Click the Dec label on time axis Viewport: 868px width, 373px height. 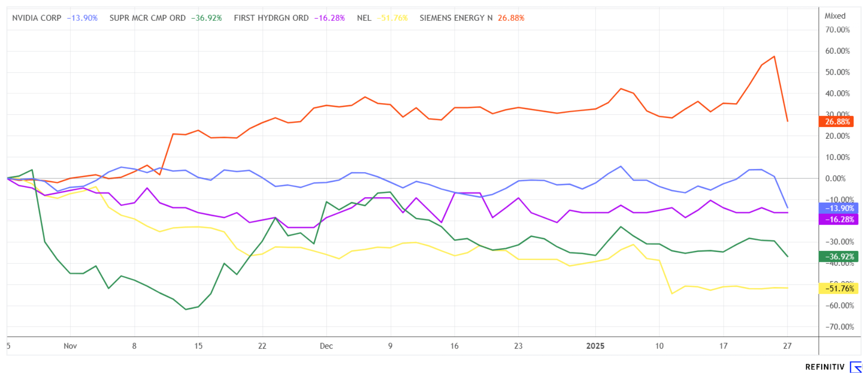tap(326, 346)
